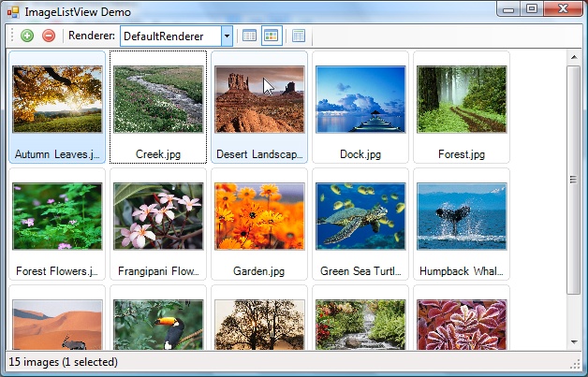Open the Renderer dropdown arrow
This screenshot has width=588, height=377.
point(227,36)
